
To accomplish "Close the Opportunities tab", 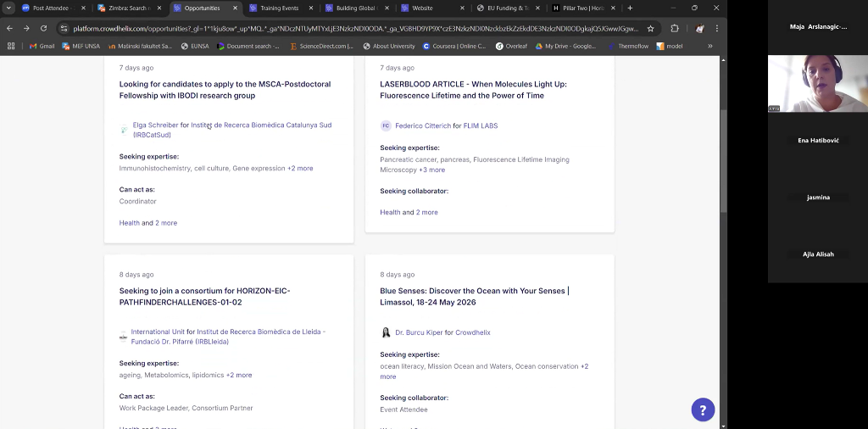I will click(x=235, y=8).
